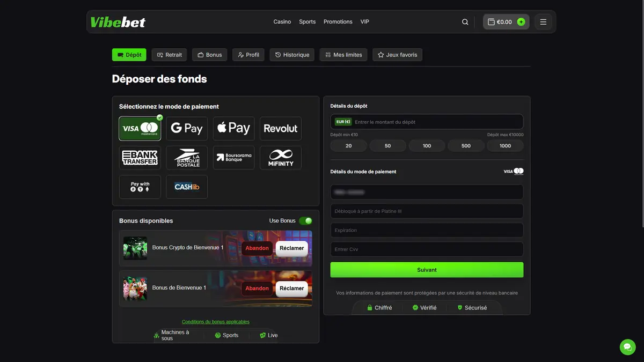644x362 pixels.
Task: Click the Dépôt max €10000 text
Action: (x=506, y=135)
